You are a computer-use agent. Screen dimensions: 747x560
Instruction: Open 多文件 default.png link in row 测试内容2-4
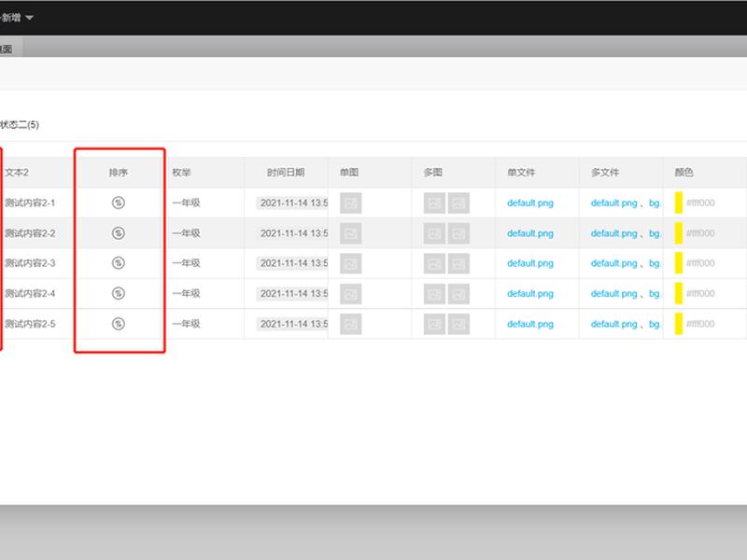coord(614,294)
